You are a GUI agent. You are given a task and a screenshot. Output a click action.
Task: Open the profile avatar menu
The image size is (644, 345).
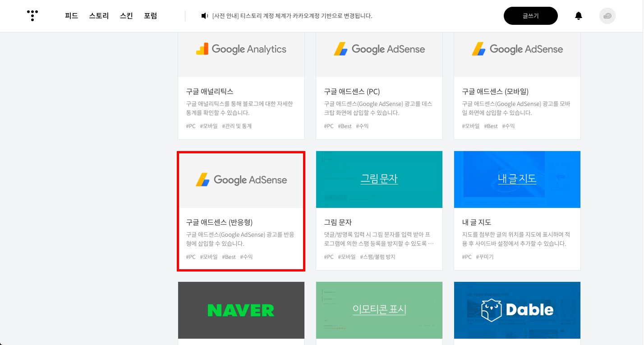[x=607, y=15]
